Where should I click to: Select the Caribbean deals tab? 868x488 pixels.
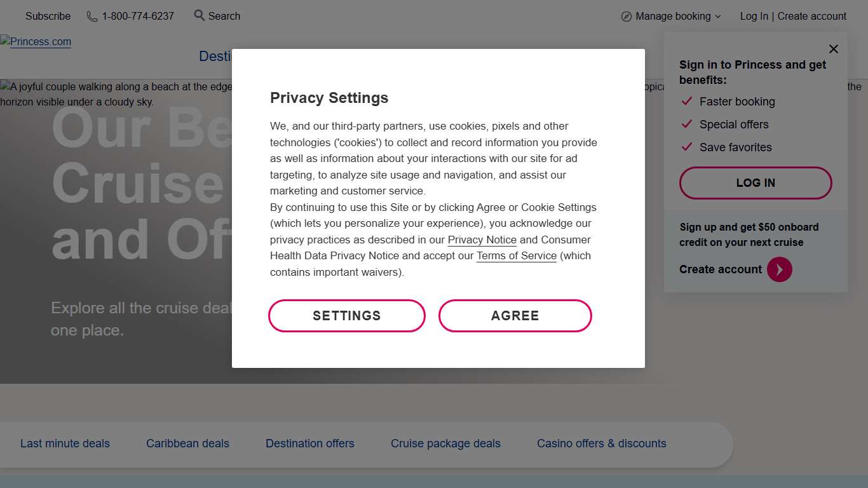click(187, 444)
